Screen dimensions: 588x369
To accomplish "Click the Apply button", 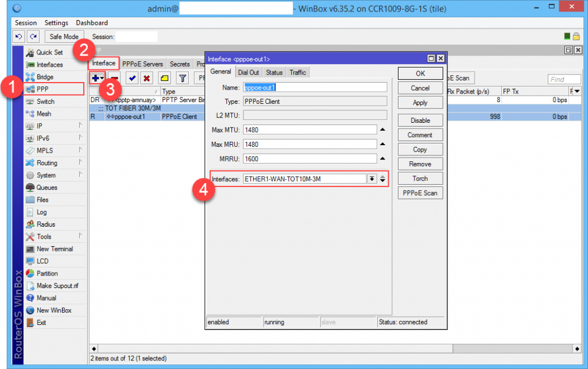I will (420, 103).
